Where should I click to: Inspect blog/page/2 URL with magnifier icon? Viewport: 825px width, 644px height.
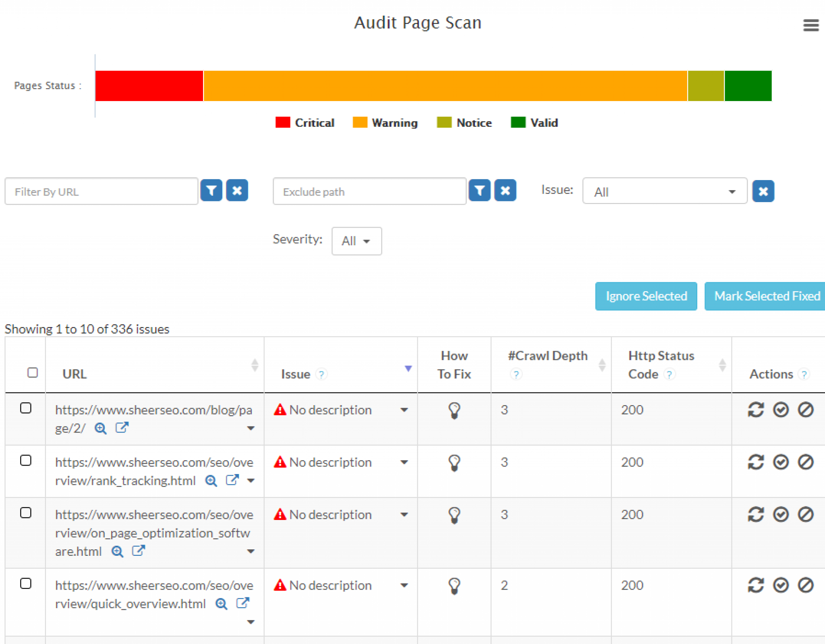pyautogui.click(x=101, y=428)
